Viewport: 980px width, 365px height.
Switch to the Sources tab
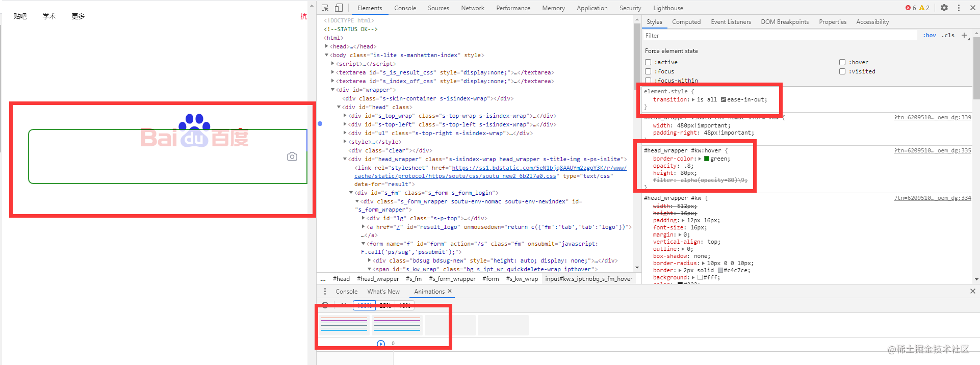pyautogui.click(x=439, y=8)
